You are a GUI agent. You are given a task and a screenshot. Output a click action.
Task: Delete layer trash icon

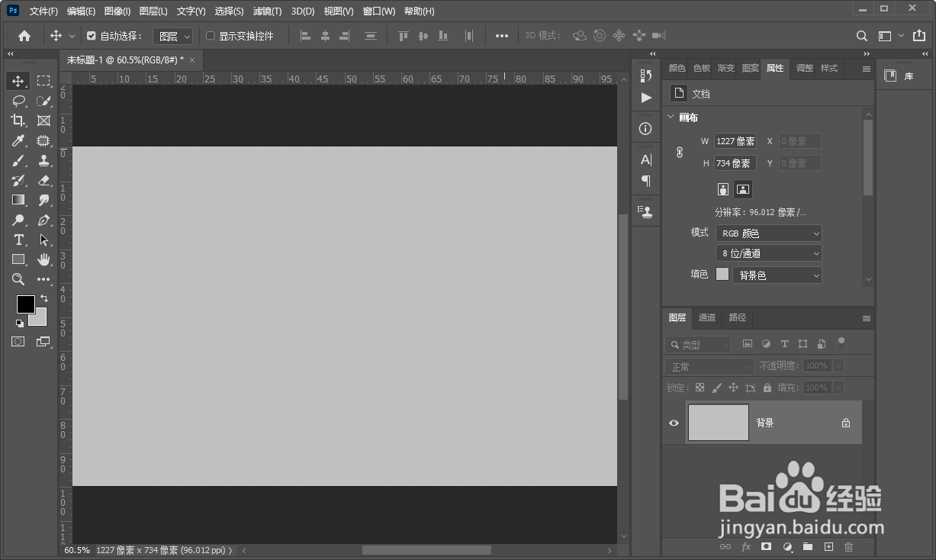848,547
